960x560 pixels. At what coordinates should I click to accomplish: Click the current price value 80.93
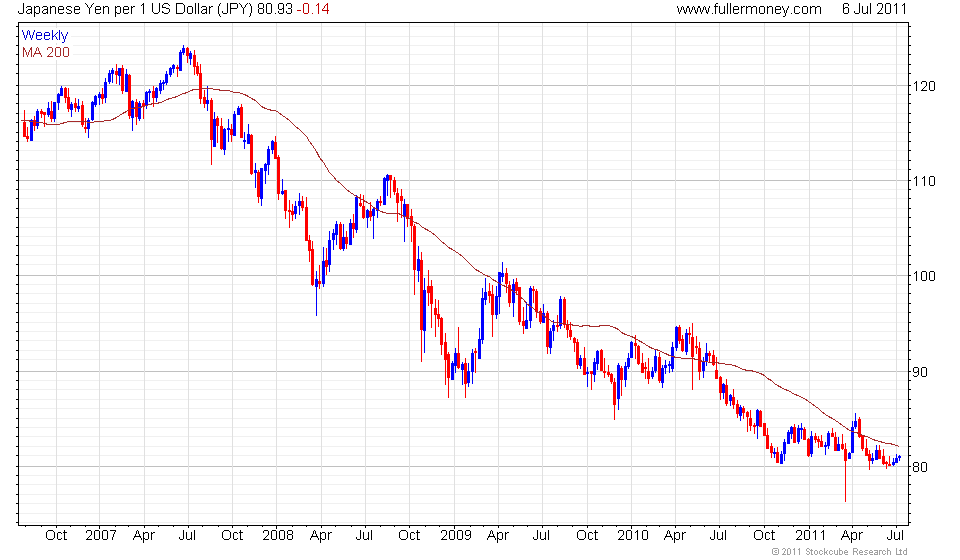274,9
